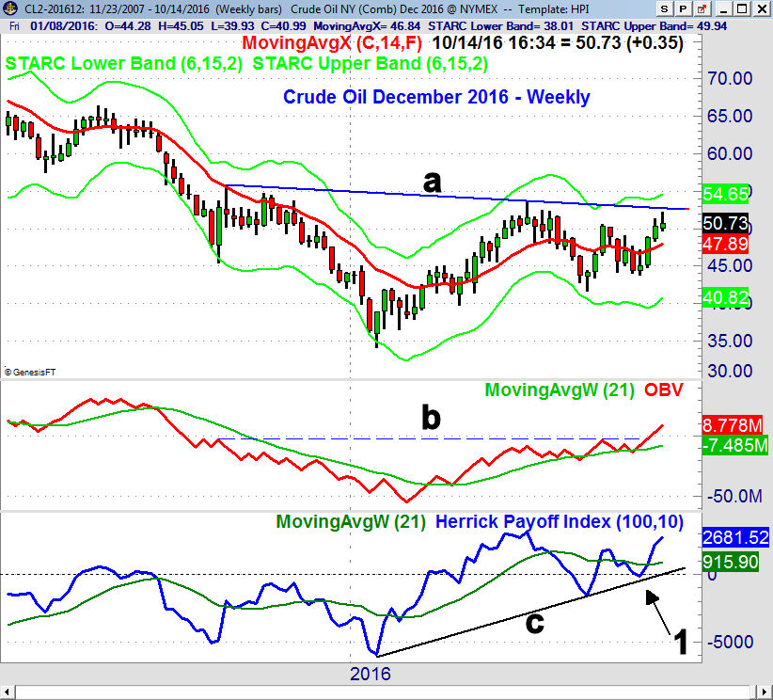This screenshot has width=773, height=700.
Task: Click the green "40.82" lower band price tag
Action: (x=725, y=297)
